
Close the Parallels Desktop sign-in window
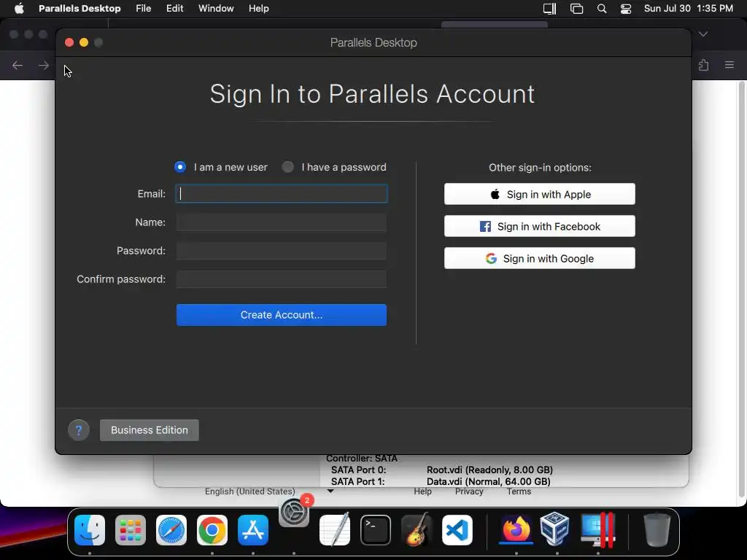[69, 42]
